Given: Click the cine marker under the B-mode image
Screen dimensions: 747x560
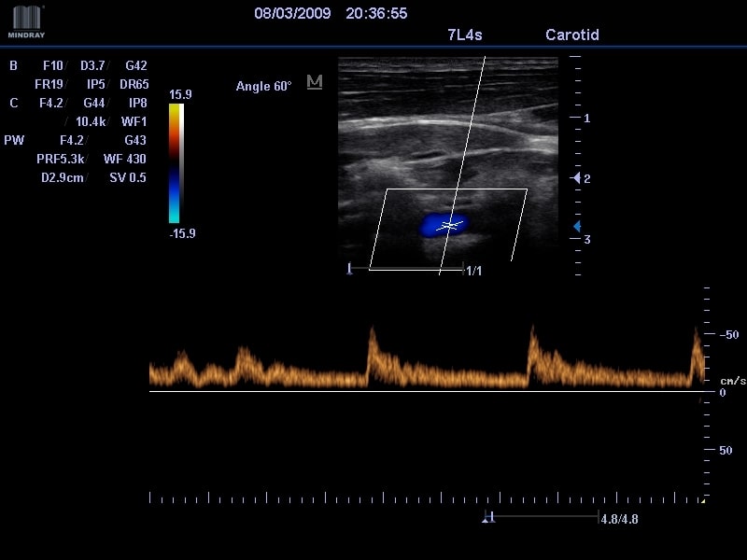Looking at the screenshot, I should coord(350,269).
